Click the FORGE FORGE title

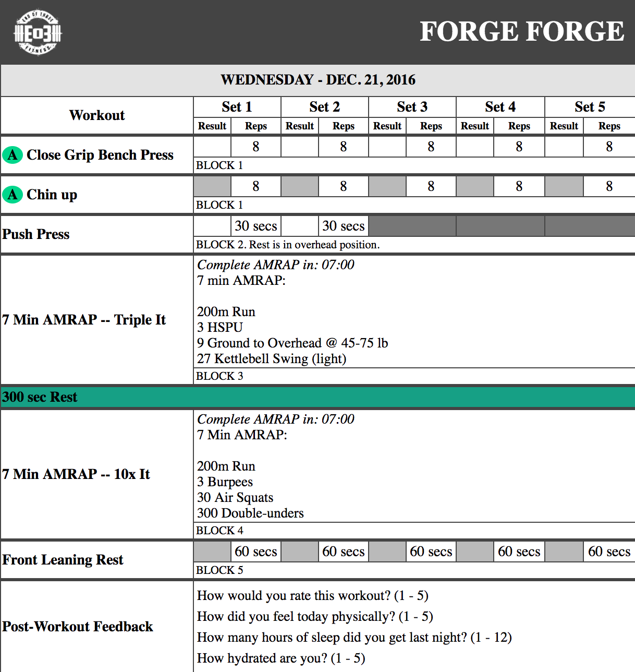(x=522, y=31)
